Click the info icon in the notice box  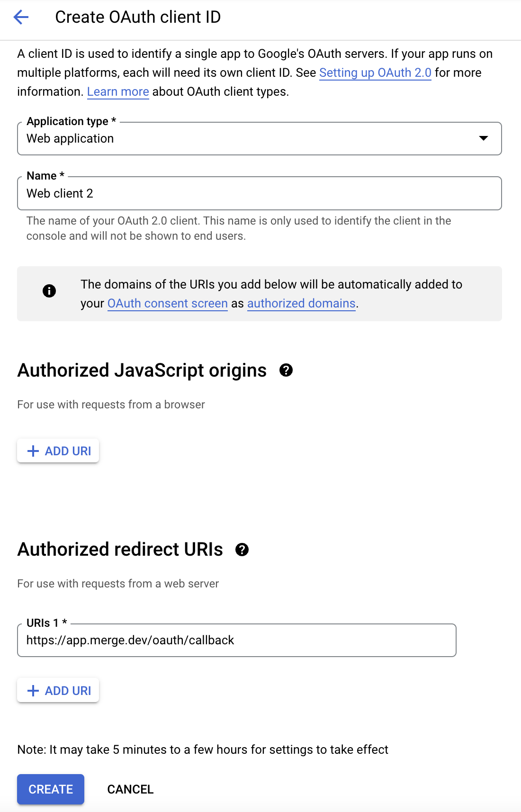tap(49, 291)
